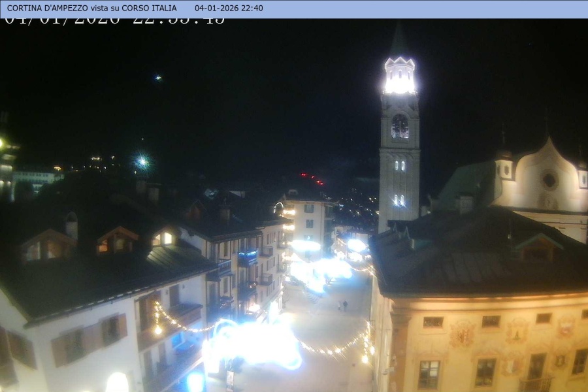Screen dimensions: 588x392
Task: Click the bright starburst light on the hillside
Action: 142,161
